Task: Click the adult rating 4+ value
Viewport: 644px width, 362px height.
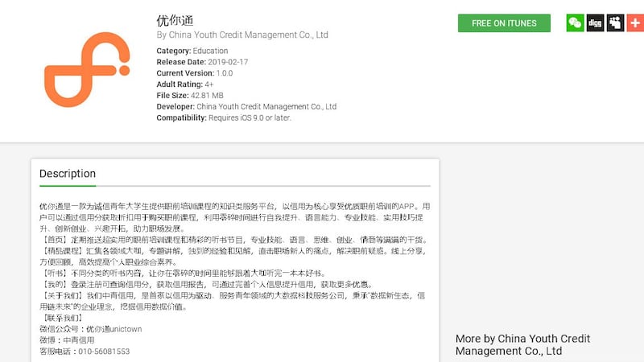Action: (209, 84)
